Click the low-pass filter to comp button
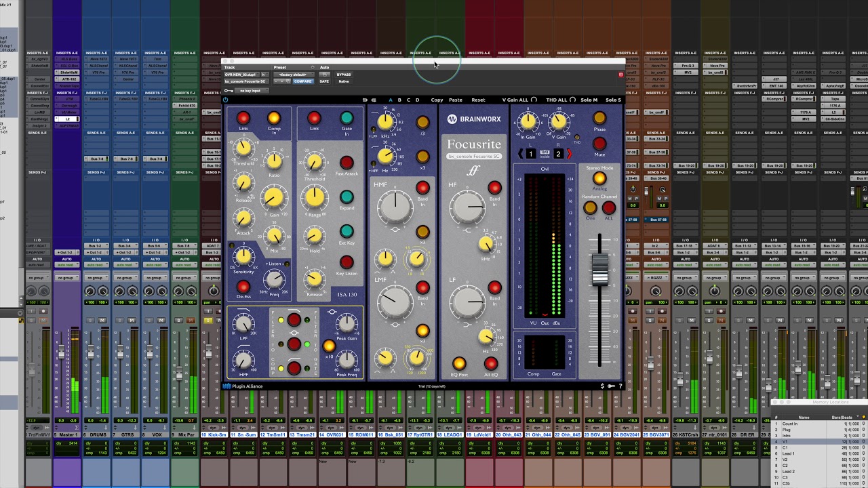868x488 pixels. tap(294, 320)
